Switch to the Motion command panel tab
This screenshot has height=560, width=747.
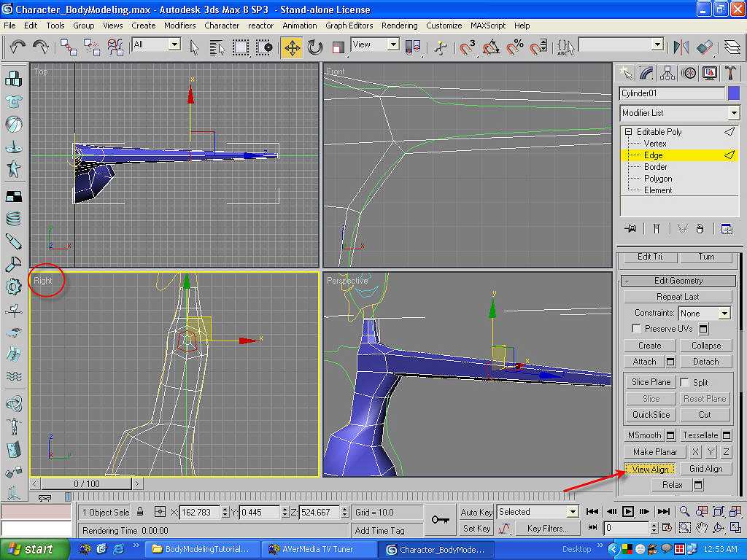point(689,74)
